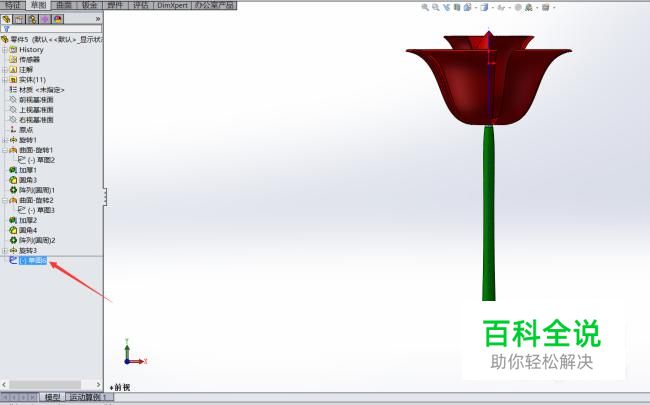Viewport: 650px width, 405px height.
Task: Click Display Style cube icon
Action: (484, 7)
